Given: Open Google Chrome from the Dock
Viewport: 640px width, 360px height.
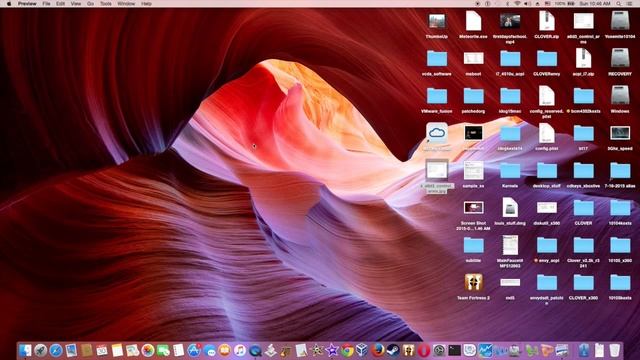Looking at the screenshot, I should 347,350.
